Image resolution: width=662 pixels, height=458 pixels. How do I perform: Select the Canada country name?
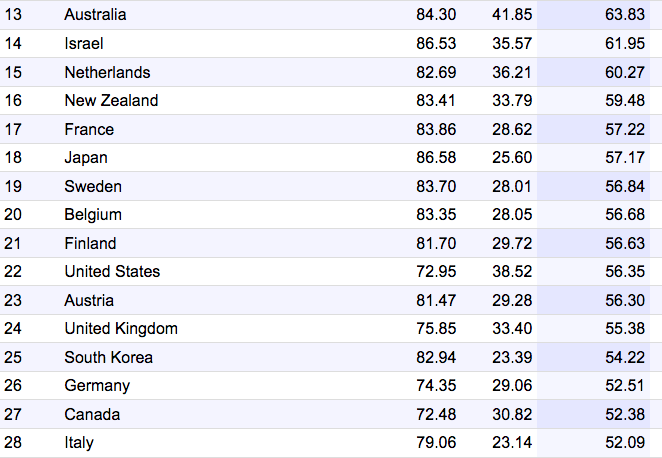point(92,414)
